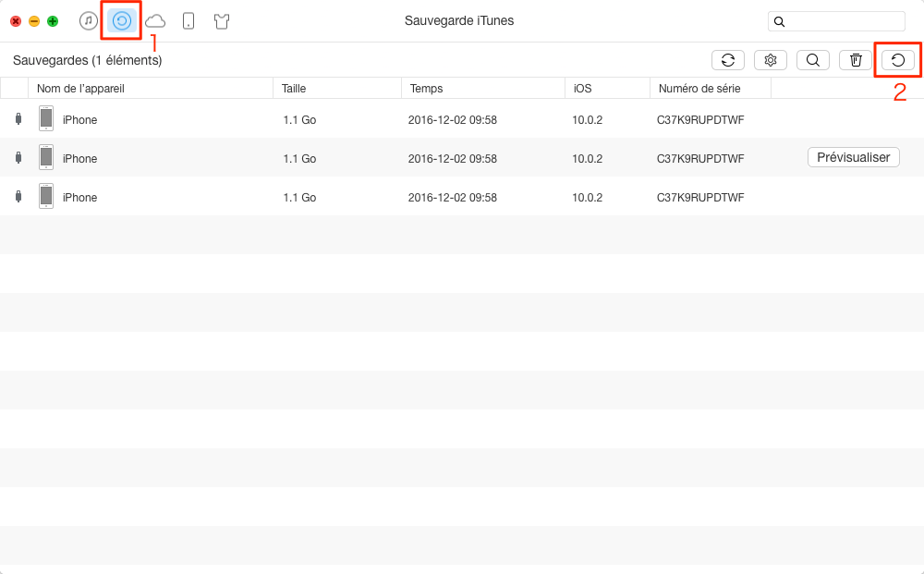The image size is (924, 574).
Task: Select the iTunes backup tab icon
Action: (x=122, y=21)
